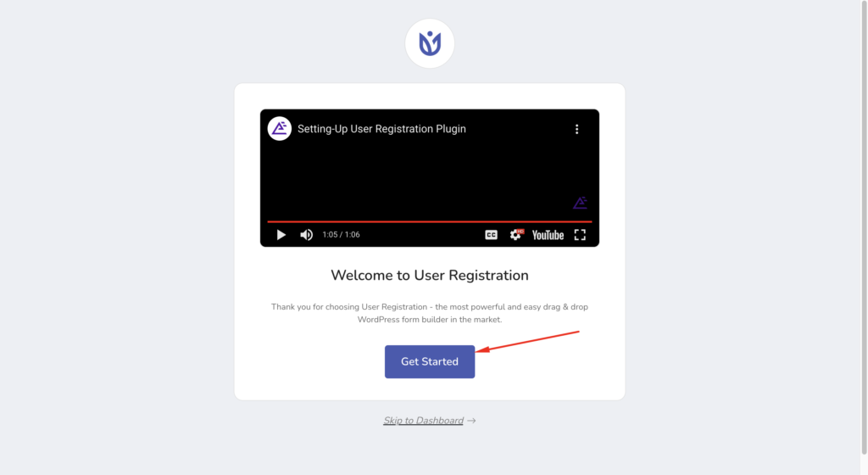Switch the video to fullscreen
This screenshot has width=868, height=475.
point(580,235)
